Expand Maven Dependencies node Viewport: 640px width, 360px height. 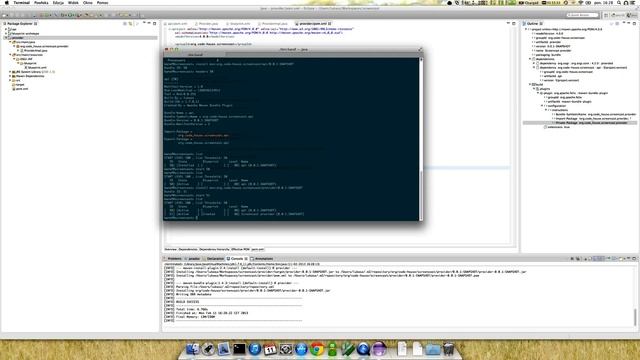coord(10,76)
